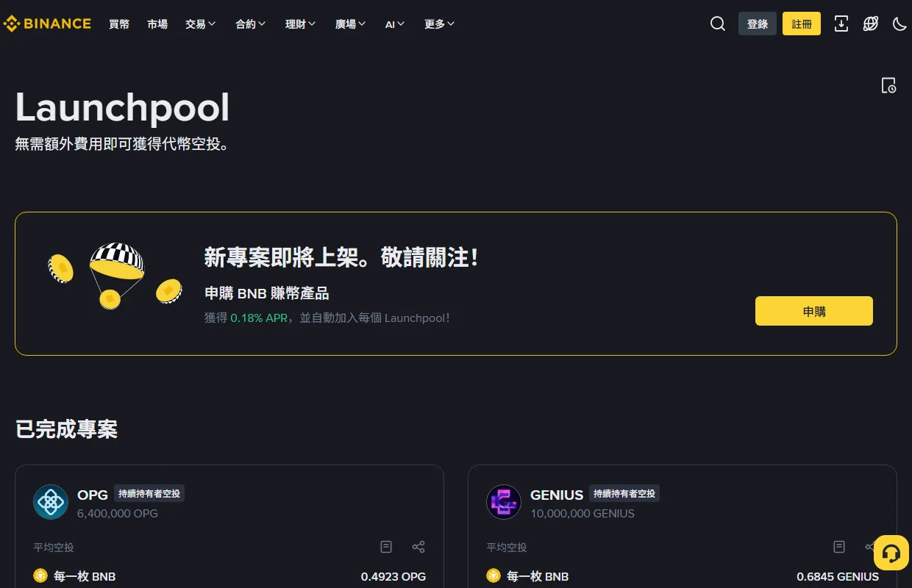This screenshot has width=912, height=588.
Task: Click the 新專案即將上架 banner title
Action: point(342,257)
